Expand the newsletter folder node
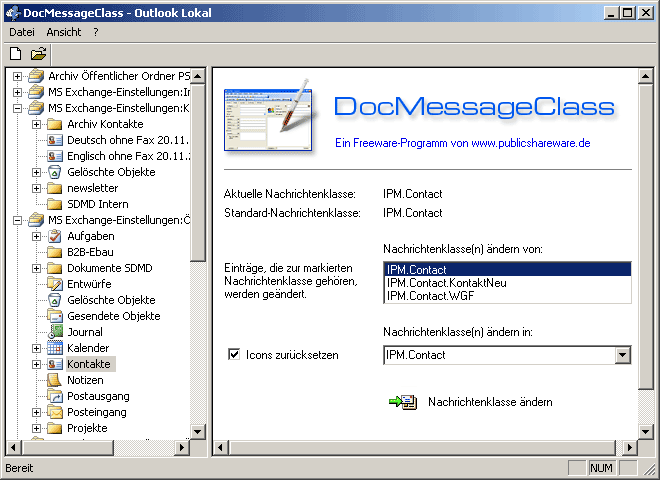660x480 pixels. (37, 188)
